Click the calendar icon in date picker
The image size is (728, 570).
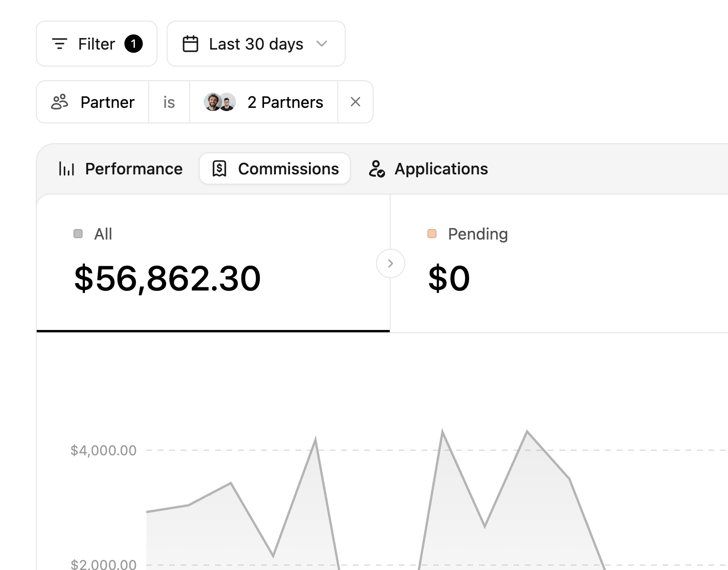(x=190, y=44)
